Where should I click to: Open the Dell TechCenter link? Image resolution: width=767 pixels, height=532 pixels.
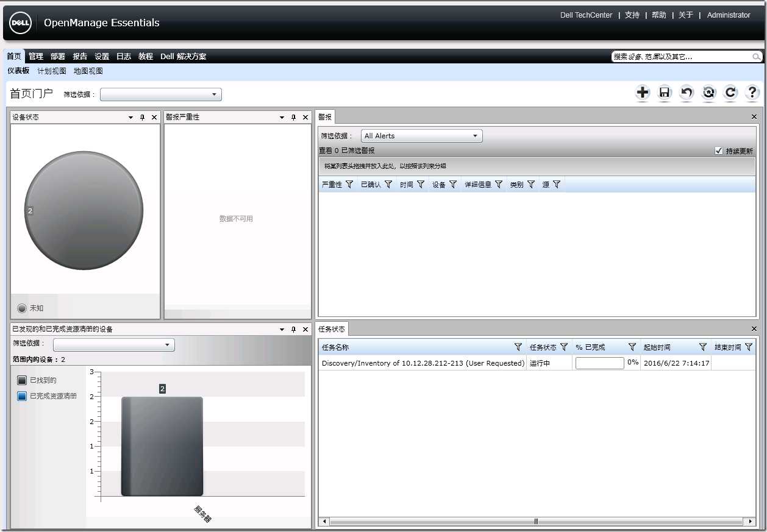coord(586,15)
